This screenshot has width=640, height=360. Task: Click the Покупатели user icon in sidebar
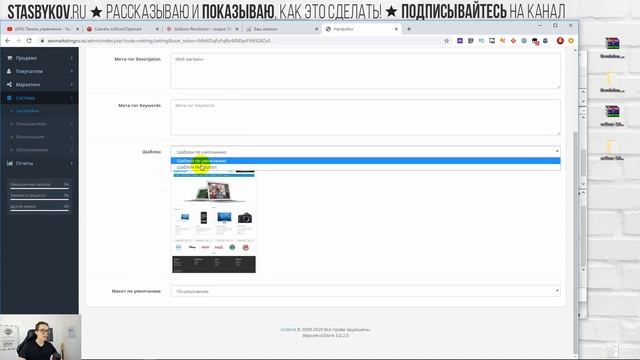[9, 71]
